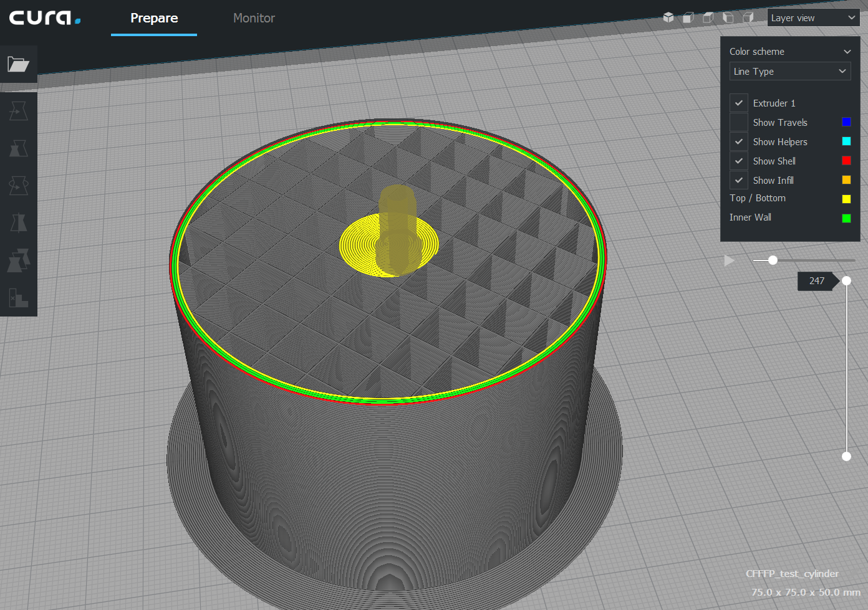Expand the Color scheme section
Image resolution: width=868 pixels, height=610 pixels.
(x=790, y=51)
